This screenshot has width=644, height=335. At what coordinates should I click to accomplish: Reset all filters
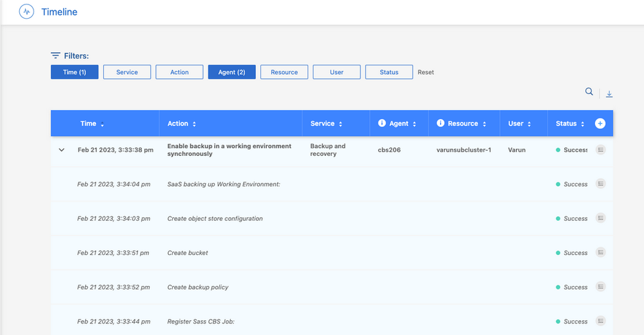tap(425, 72)
